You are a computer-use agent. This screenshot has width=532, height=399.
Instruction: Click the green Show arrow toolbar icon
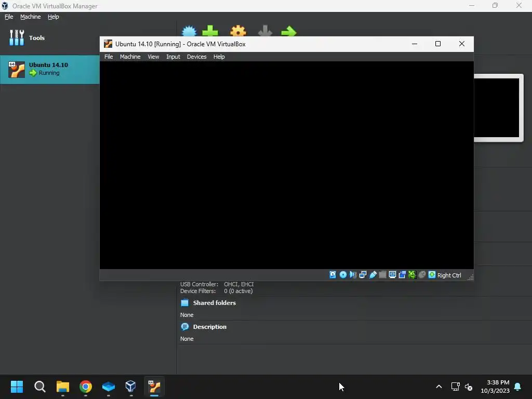289,31
